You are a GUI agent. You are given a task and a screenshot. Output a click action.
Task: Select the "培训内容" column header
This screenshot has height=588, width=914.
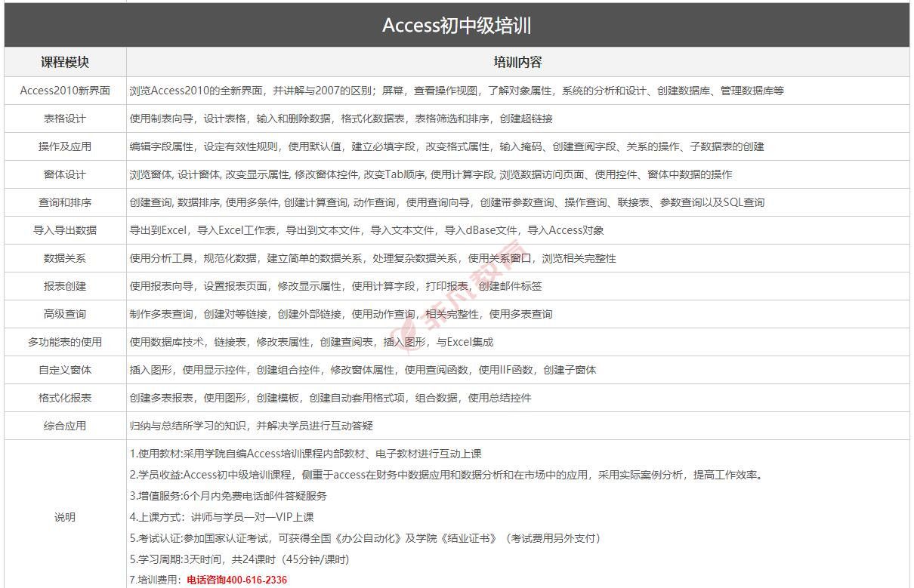[517, 62]
